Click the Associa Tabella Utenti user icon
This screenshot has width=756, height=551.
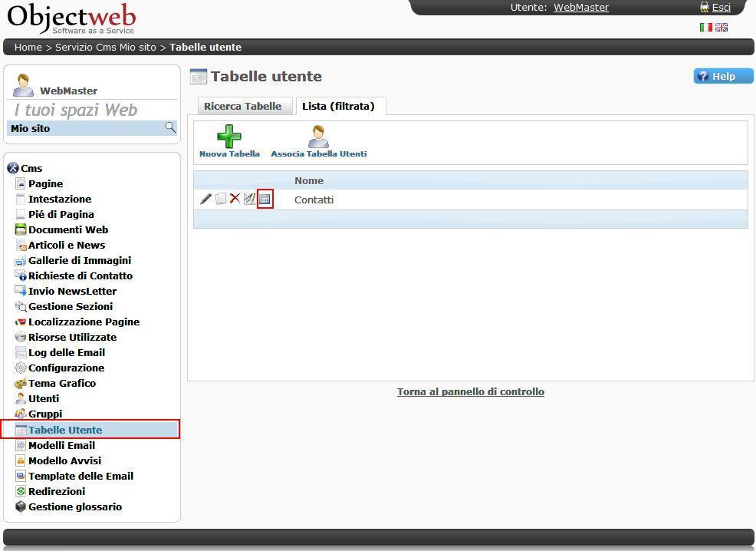tap(318, 137)
